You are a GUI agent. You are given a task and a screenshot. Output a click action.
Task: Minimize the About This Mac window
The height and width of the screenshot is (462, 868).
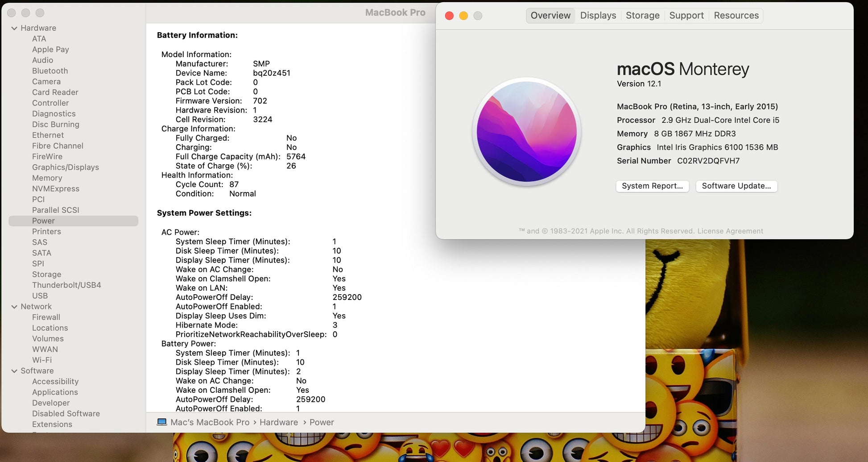tap(463, 16)
